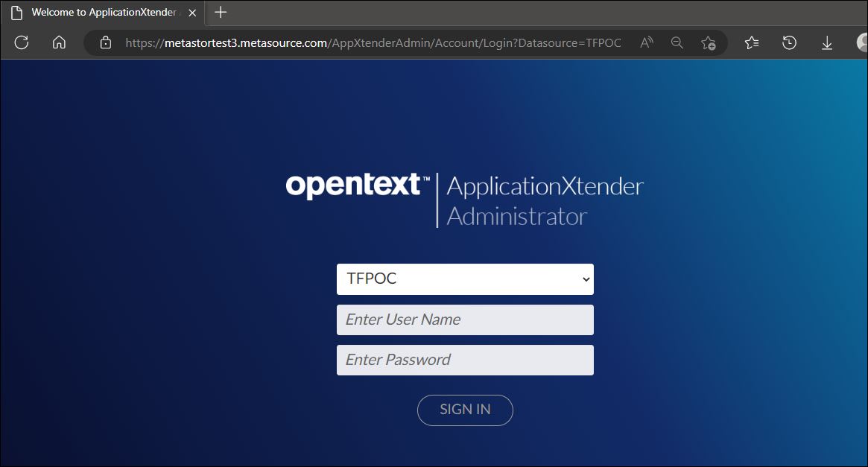View site information via the lock icon

(x=106, y=42)
